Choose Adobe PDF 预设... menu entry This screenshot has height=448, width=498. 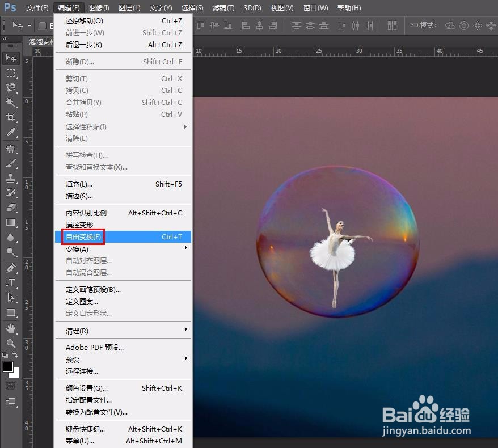pos(123,348)
